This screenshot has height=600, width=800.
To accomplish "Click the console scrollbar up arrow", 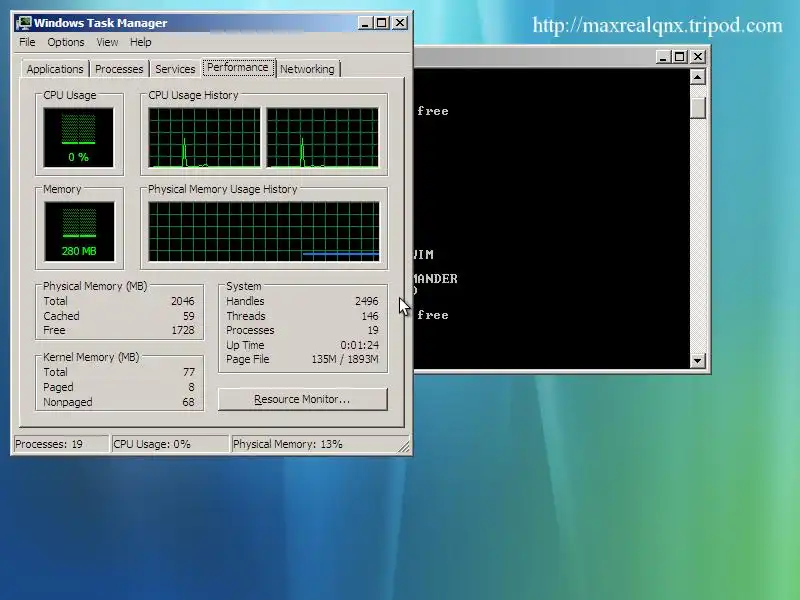I will click(697, 77).
